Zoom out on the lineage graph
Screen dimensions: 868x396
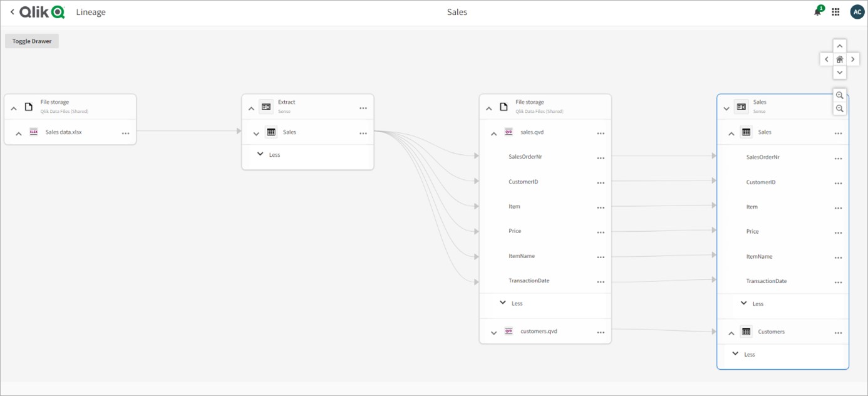click(x=840, y=109)
